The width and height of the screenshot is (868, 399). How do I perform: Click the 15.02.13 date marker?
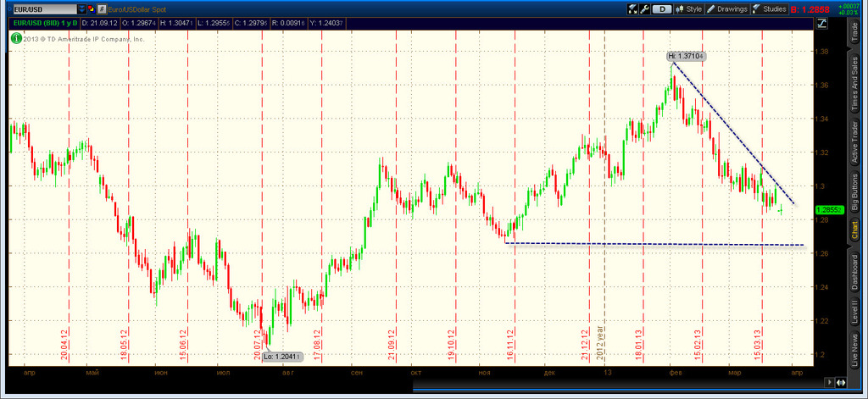coord(698,346)
